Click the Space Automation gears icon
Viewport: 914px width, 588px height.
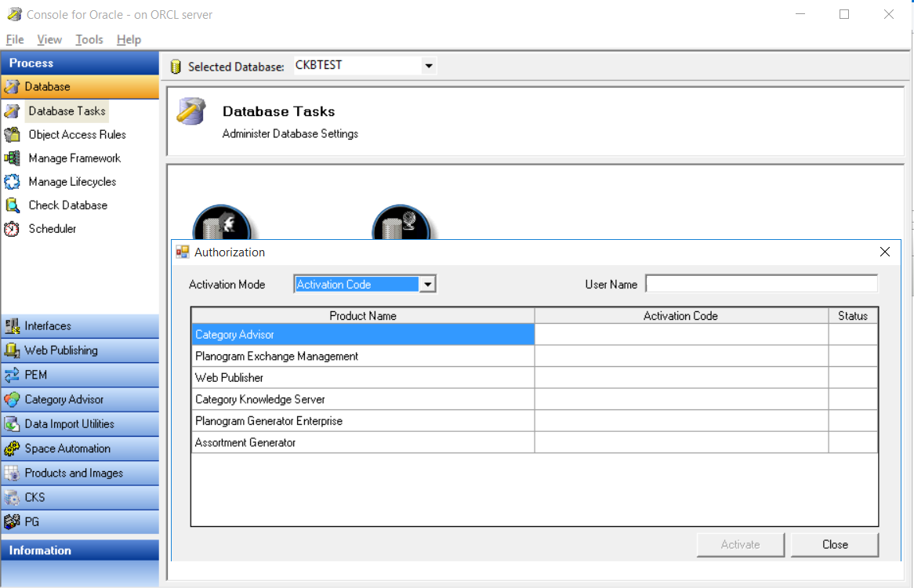pyautogui.click(x=12, y=448)
